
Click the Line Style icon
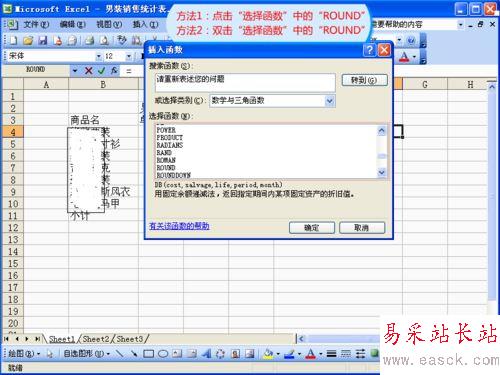click(331, 354)
